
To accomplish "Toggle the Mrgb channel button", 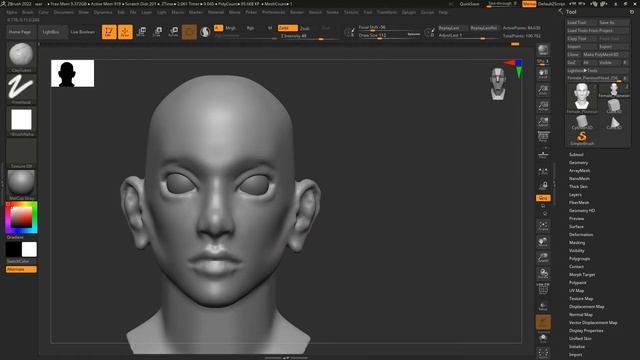I will [231, 28].
